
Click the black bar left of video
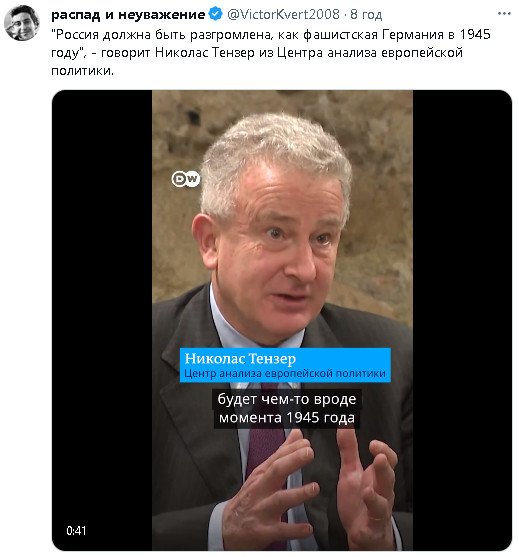(102, 320)
